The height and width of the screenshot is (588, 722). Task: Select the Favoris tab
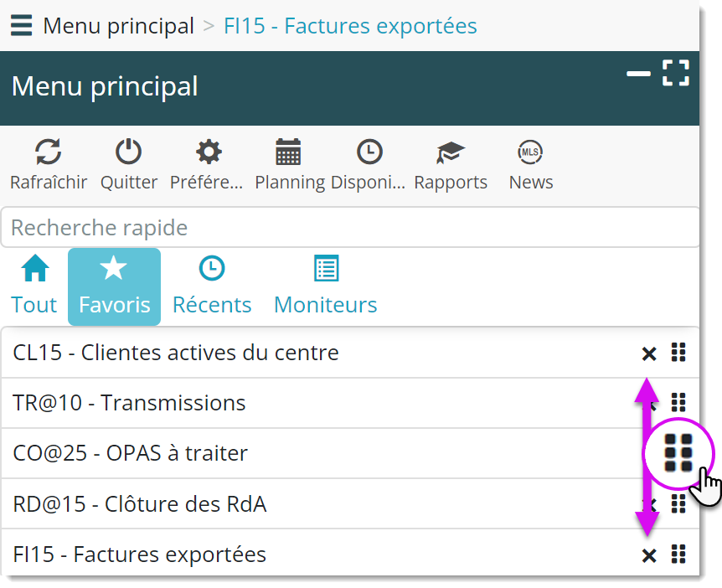tap(114, 286)
